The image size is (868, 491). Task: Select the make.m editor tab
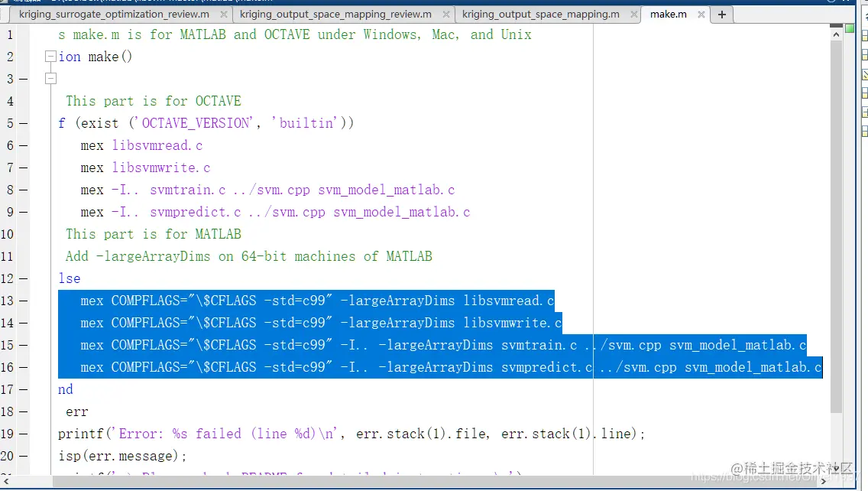(x=668, y=15)
